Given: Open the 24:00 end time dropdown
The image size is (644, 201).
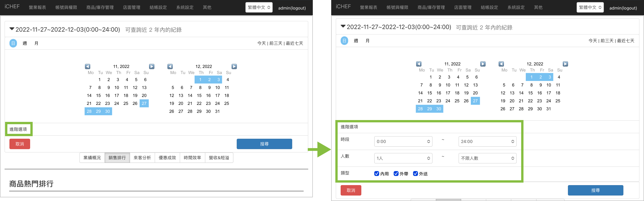Looking at the screenshot, I should (x=487, y=141).
